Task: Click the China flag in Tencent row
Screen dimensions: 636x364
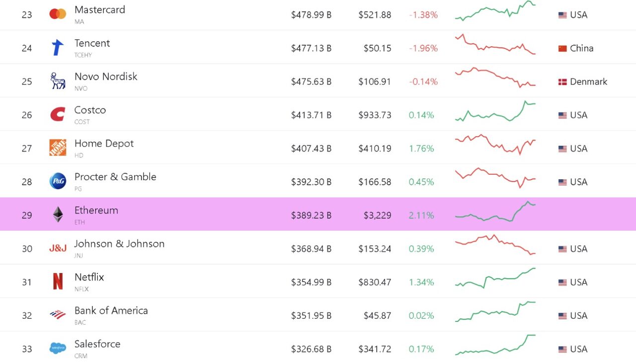Action: (562, 49)
